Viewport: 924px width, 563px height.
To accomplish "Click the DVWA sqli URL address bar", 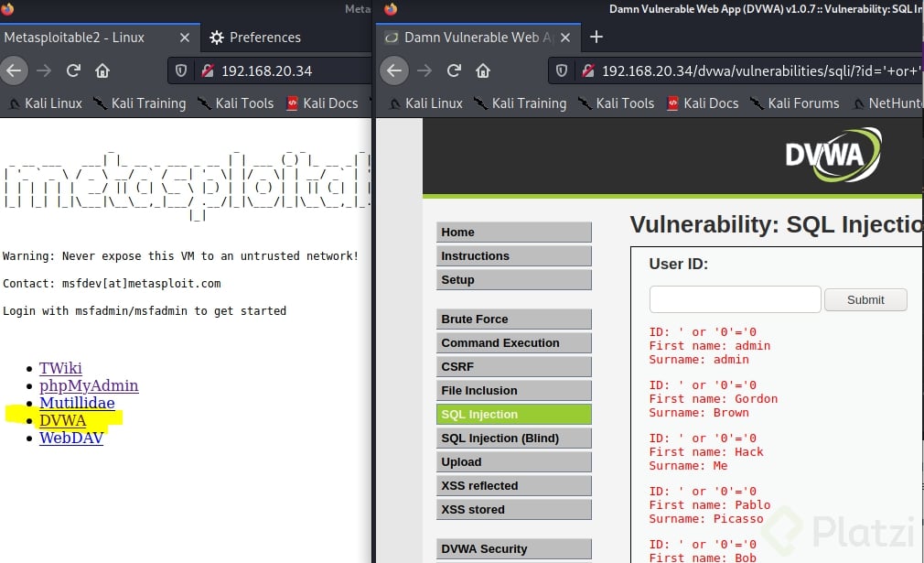I will click(736, 70).
